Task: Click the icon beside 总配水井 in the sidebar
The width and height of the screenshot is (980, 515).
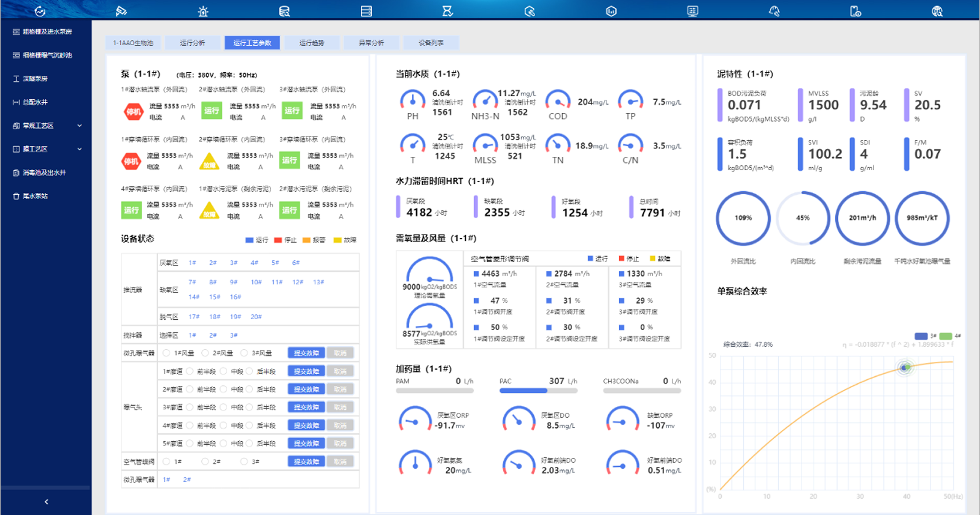Action: pyautogui.click(x=16, y=102)
